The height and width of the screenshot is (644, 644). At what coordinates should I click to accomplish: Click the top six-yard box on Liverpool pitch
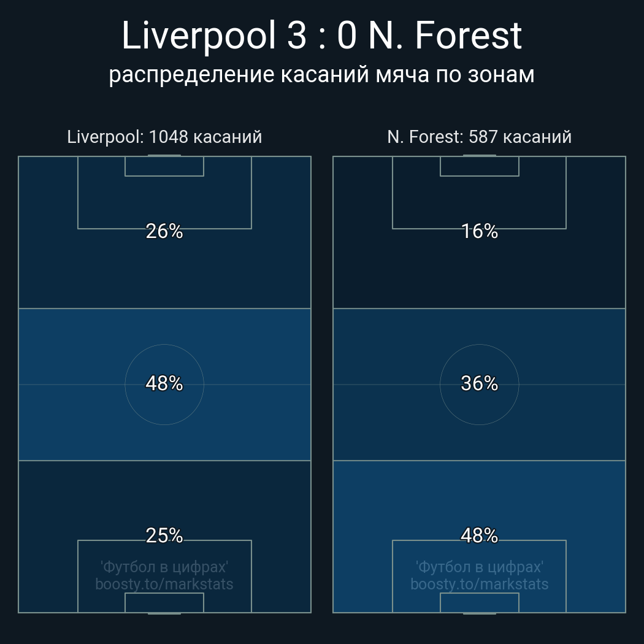click(x=164, y=166)
